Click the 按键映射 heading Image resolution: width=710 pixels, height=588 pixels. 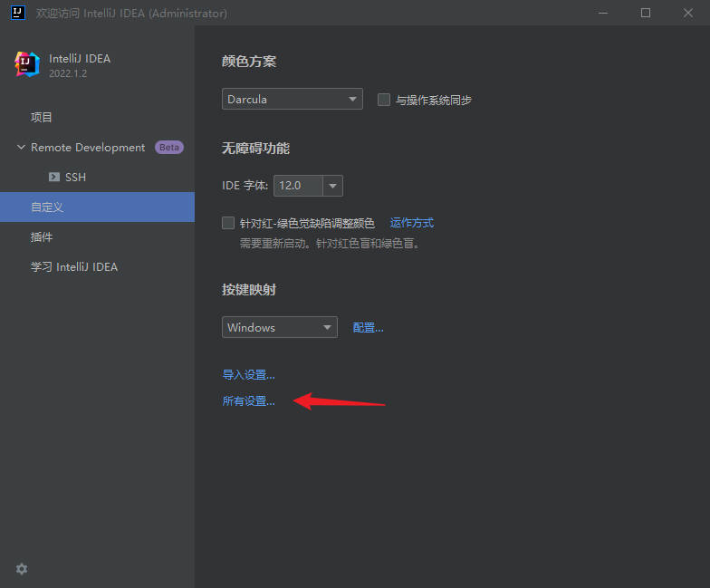(x=249, y=290)
